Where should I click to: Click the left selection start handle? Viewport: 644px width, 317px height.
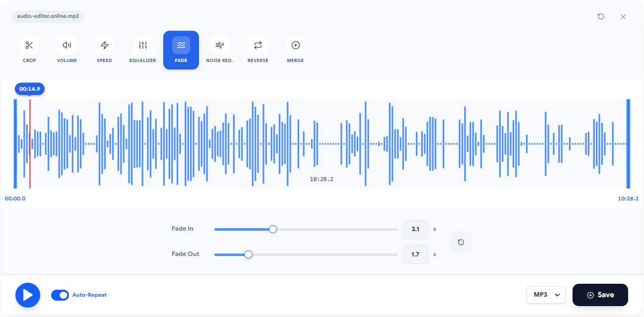(15, 144)
